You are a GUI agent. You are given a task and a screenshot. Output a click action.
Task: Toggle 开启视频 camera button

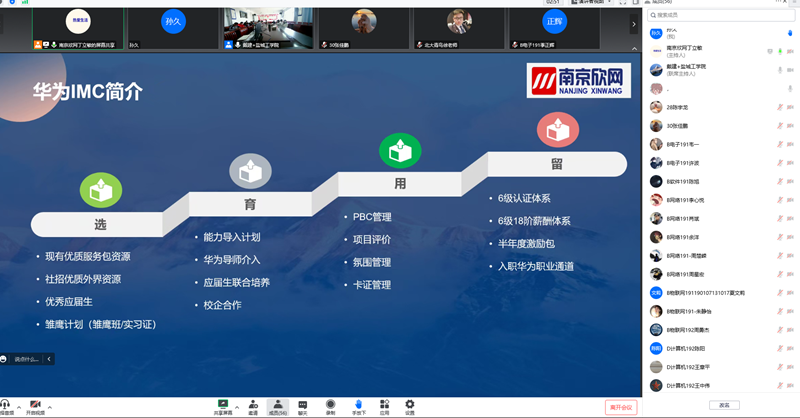click(35, 404)
